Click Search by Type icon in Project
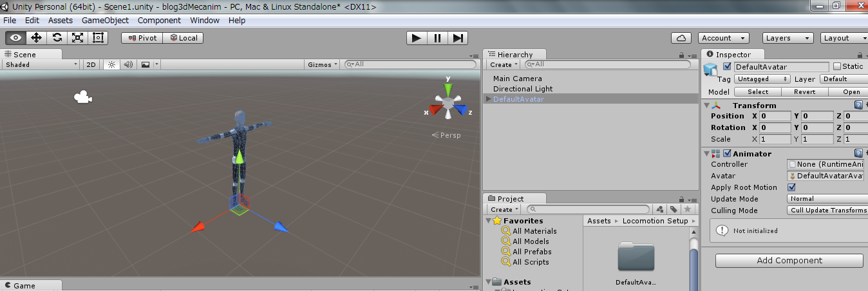 click(660, 209)
